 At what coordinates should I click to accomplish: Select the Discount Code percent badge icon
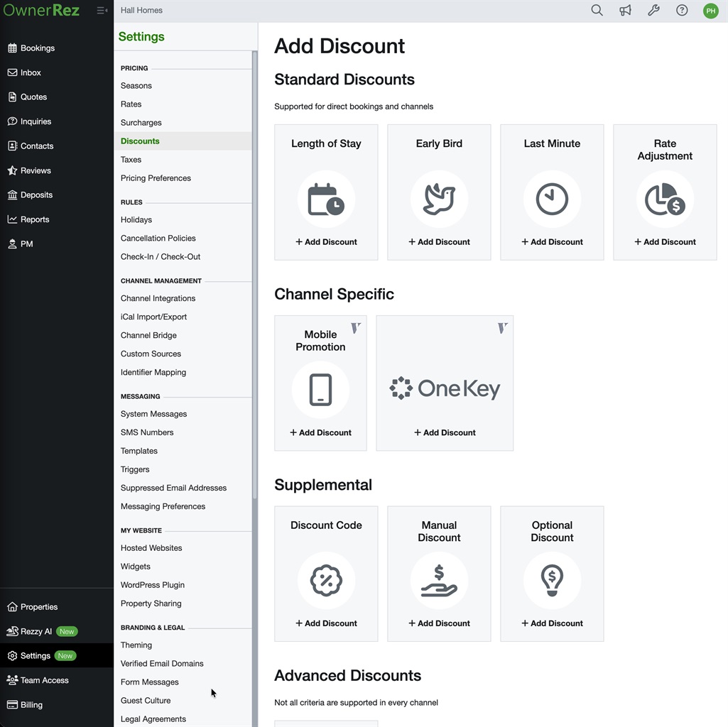point(326,581)
